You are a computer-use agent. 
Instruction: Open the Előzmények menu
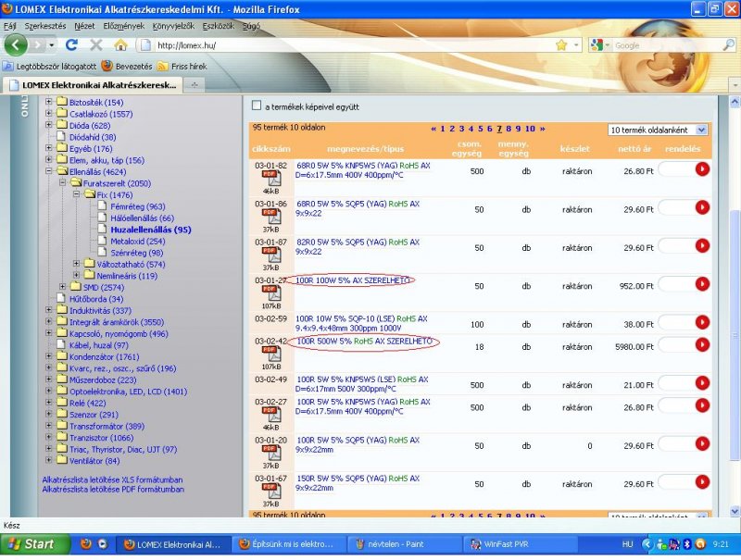pyautogui.click(x=124, y=26)
